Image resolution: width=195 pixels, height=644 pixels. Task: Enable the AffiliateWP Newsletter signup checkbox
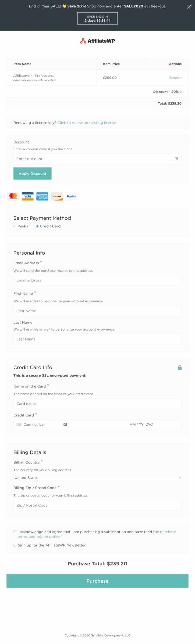15,545
